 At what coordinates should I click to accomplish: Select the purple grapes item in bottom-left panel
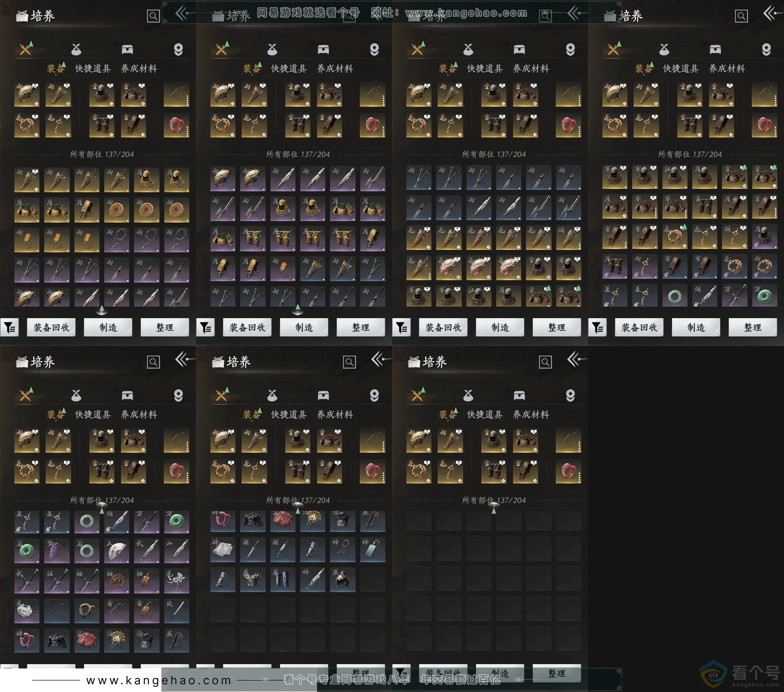pyautogui.click(x=57, y=551)
